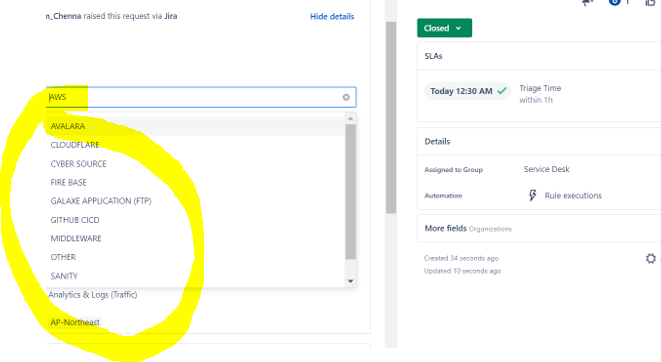The width and height of the screenshot is (661, 362).
Task: Select MIDDLEWARE option
Action: point(195,239)
